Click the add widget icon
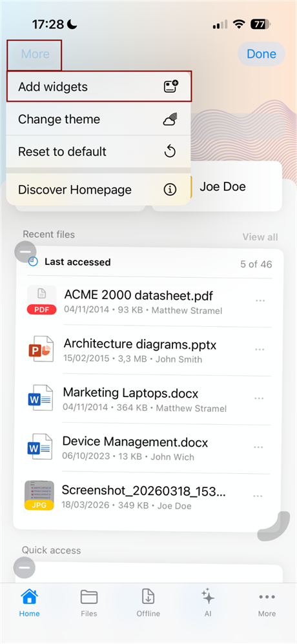Viewport: 297px width, 644px height. click(170, 86)
